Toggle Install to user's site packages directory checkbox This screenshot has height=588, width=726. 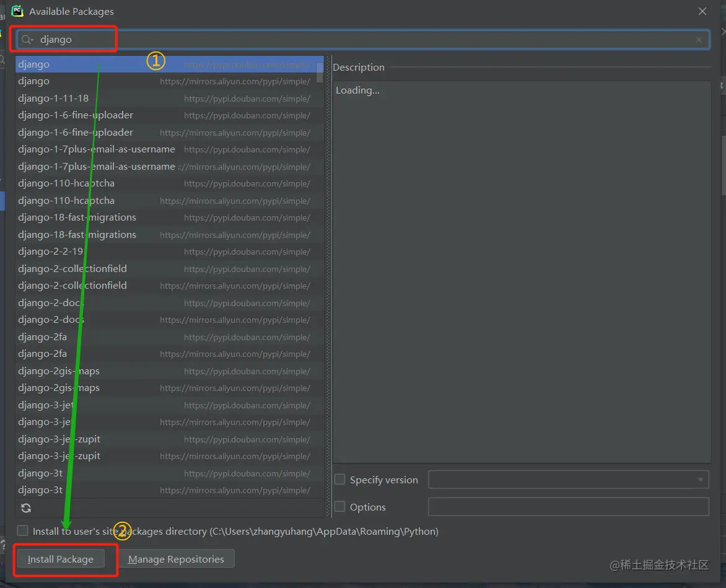23,531
